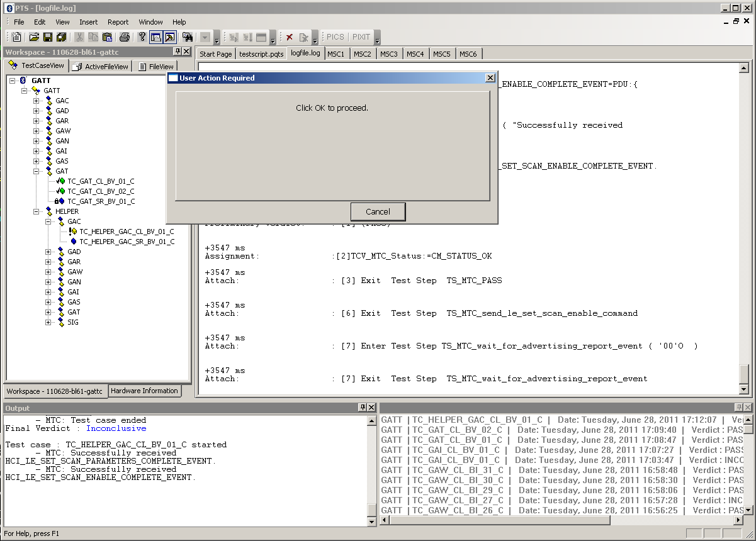Click the results list horizontal scrollbar

click(497, 521)
